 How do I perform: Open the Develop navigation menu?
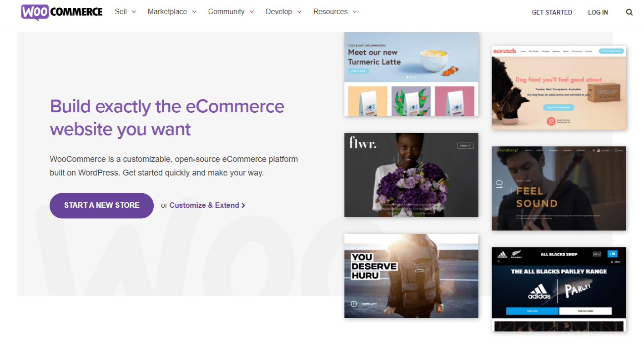[283, 12]
